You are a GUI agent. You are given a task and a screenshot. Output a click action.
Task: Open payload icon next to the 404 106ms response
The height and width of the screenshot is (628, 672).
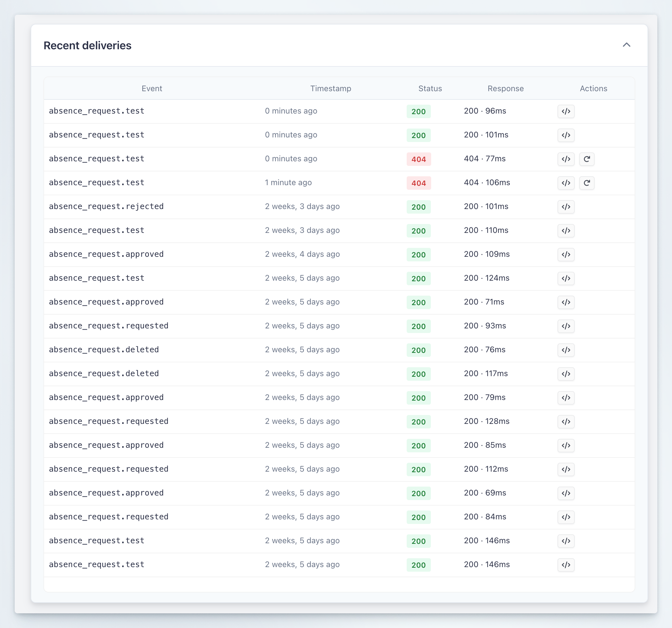point(566,183)
